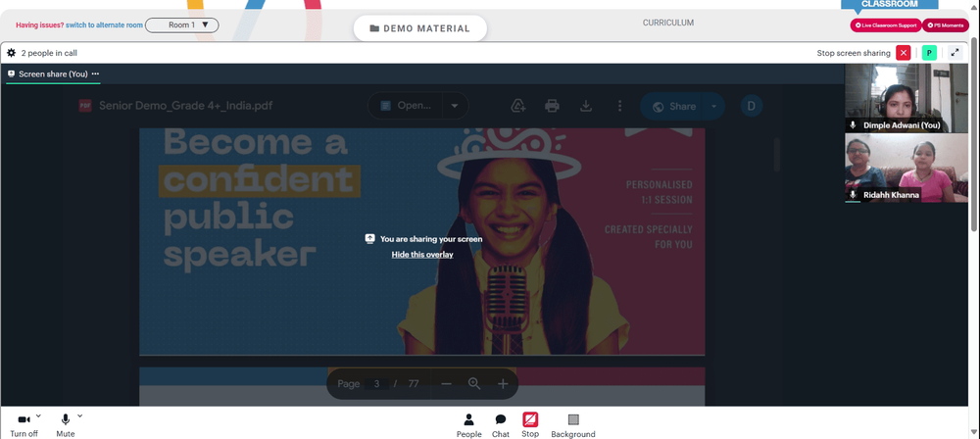Open the Room 1 dropdown
The height and width of the screenshot is (439, 980).
pyautogui.click(x=182, y=25)
